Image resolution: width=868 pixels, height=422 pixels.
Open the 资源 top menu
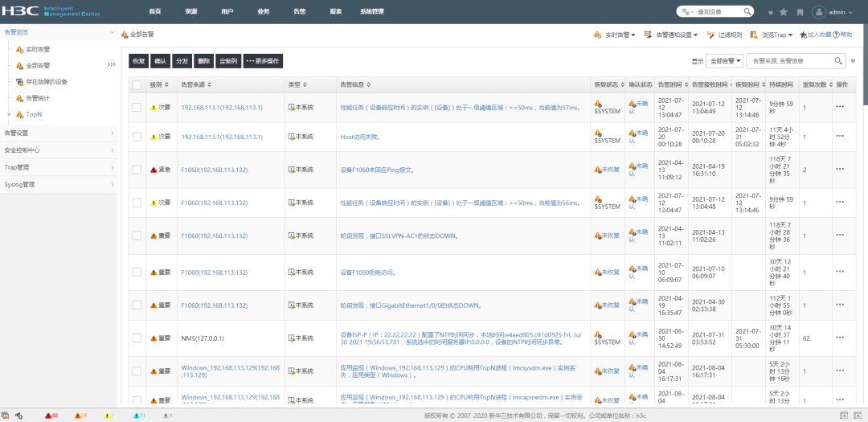pyautogui.click(x=191, y=11)
